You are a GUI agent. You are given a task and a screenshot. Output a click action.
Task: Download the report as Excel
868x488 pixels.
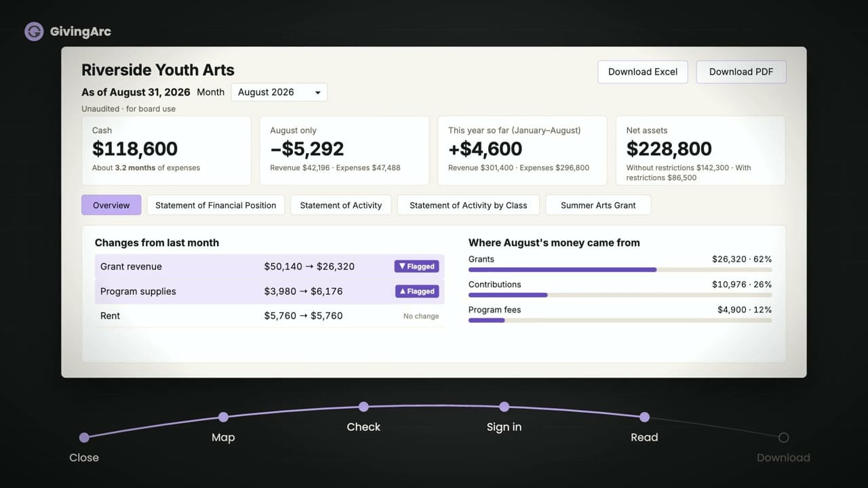642,72
